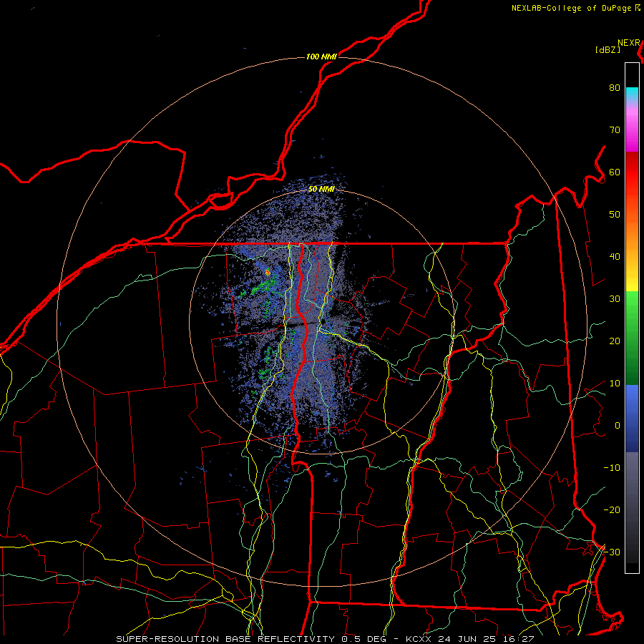Click the dBZ legend unit label
Screen dimensions: 644x644
(x=608, y=50)
